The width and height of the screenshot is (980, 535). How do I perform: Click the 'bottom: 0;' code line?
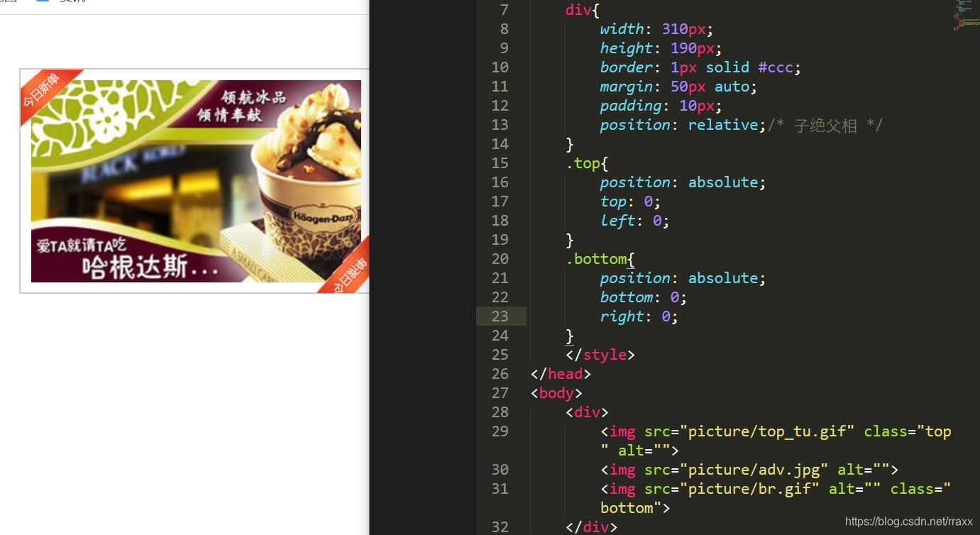[x=644, y=297]
